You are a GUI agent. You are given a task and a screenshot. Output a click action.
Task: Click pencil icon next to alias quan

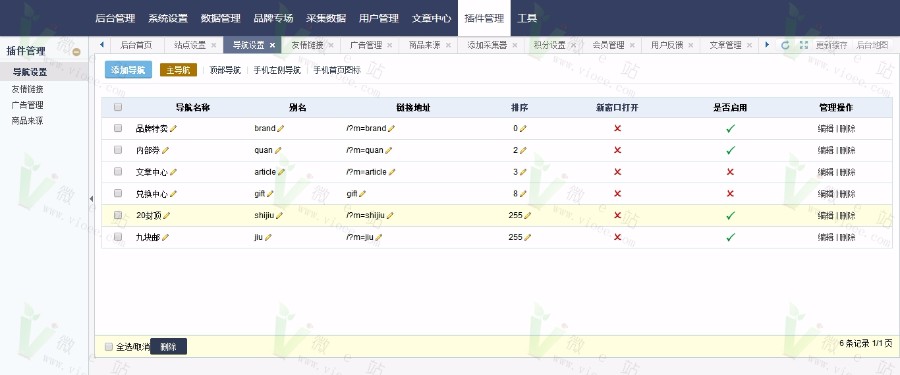pos(278,150)
